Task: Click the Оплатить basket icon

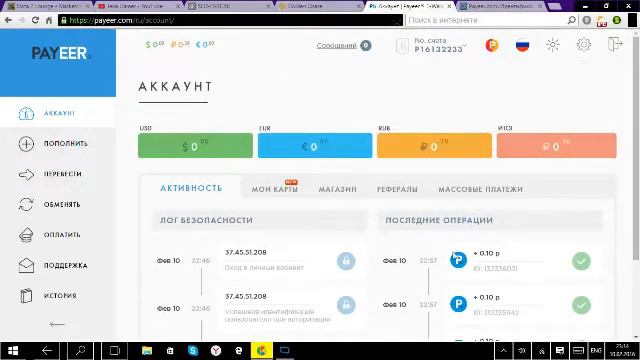Action: tap(26, 235)
